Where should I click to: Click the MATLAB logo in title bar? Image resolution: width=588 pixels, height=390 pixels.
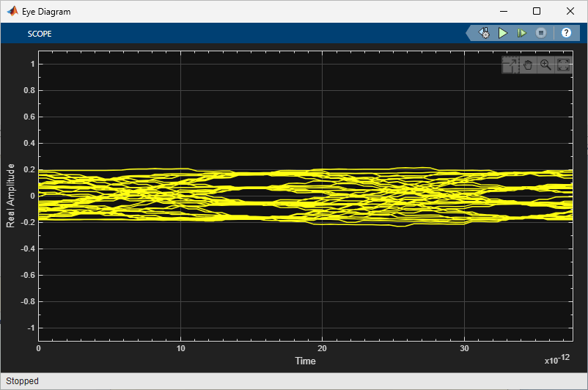pyautogui.click(x=12, y=11)
